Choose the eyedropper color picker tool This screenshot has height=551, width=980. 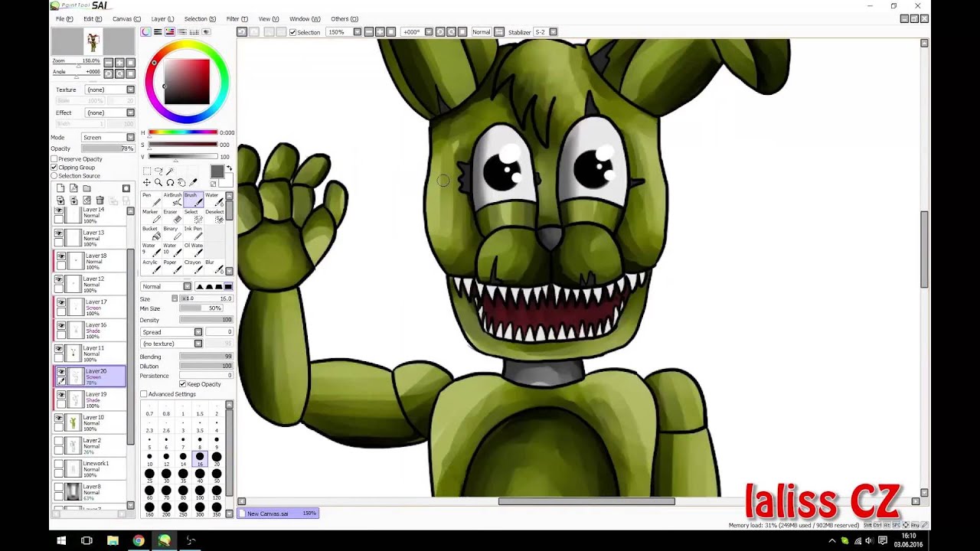click(x=193, y=183)
